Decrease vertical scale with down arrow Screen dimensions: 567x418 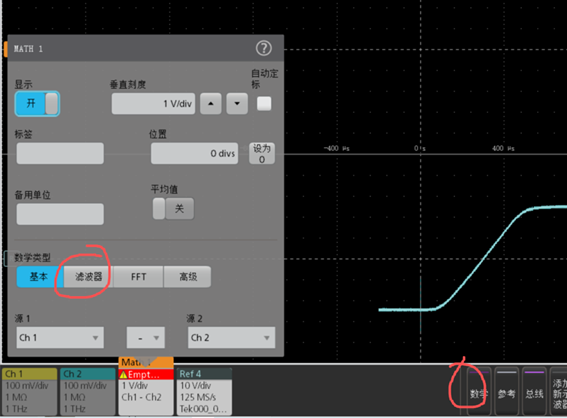coord(237,104)
